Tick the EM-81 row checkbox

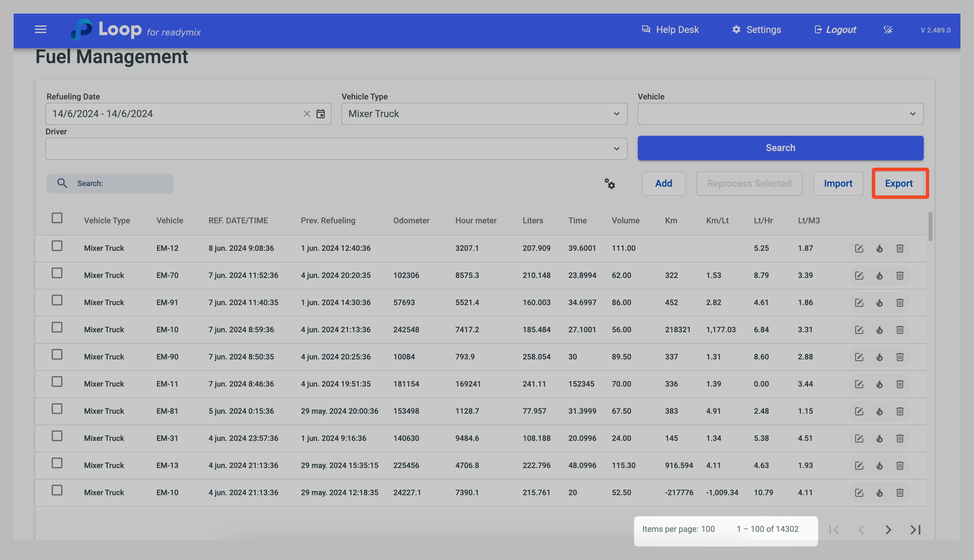click(57, 409)
